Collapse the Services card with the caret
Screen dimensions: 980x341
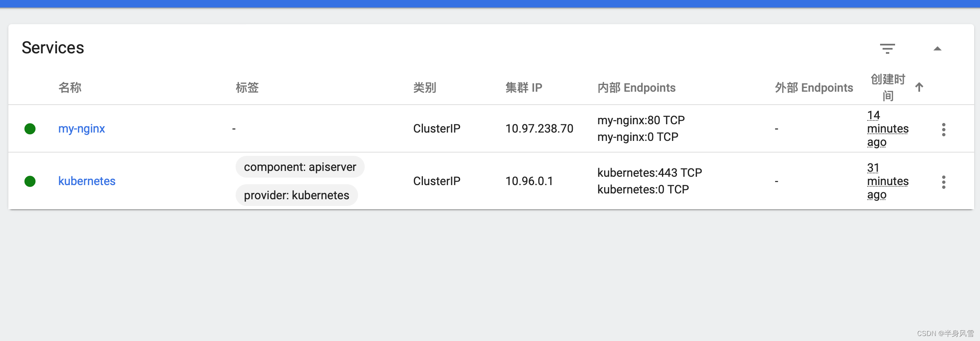pyautogui.click(x=937, y=49)
